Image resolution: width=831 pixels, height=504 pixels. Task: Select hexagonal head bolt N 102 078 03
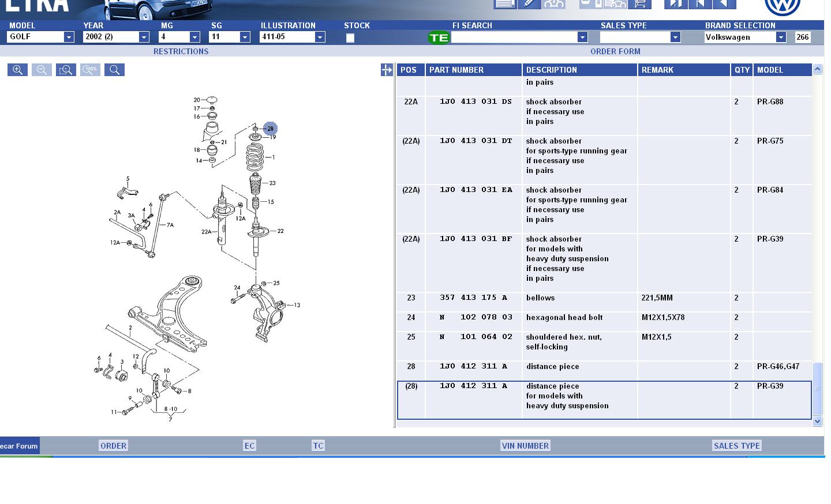click(604, 321)
